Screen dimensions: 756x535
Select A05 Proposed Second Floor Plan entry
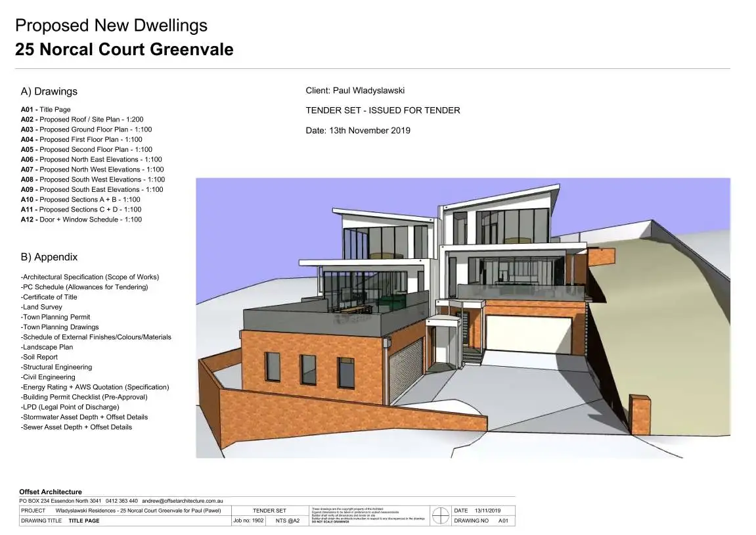[x=86, y=149]
